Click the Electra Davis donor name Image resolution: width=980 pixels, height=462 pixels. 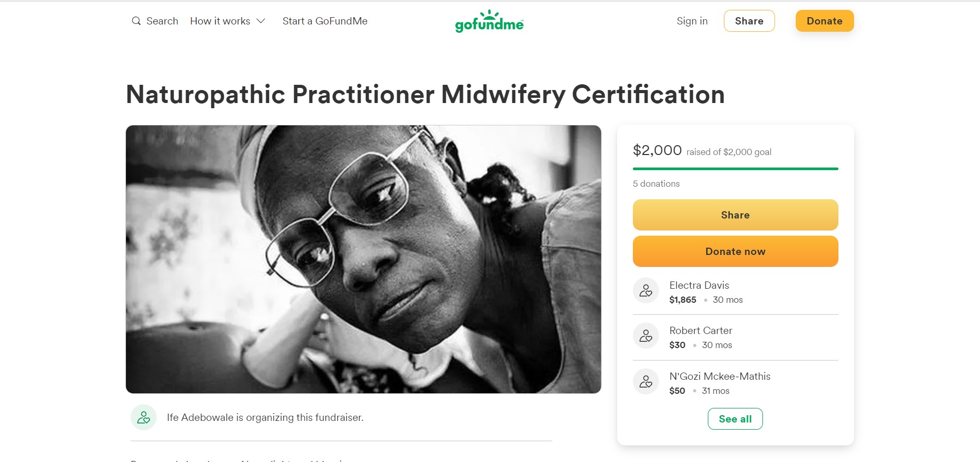pos(699,285)
